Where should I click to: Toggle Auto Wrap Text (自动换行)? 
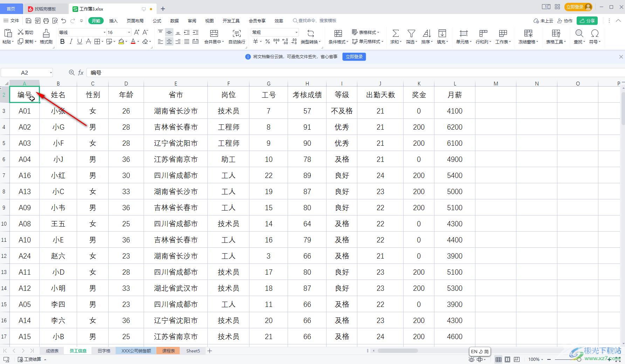(x=237, y=36)
